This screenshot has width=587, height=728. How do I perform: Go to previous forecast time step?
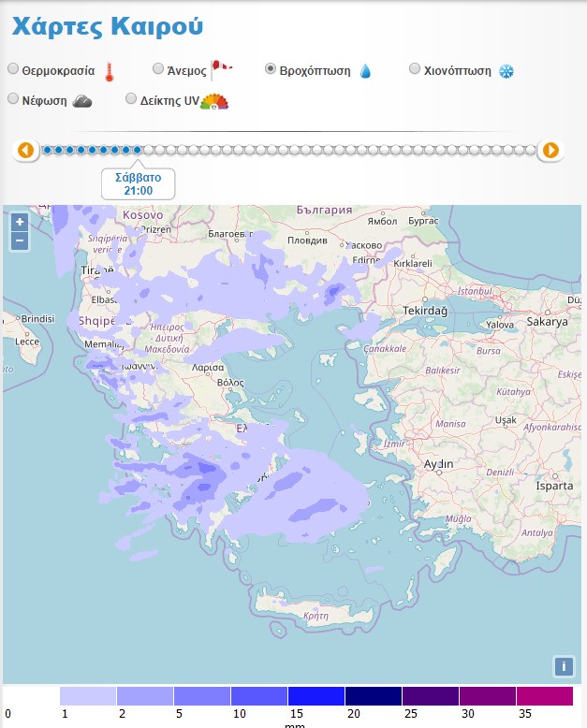pos(25,150)
